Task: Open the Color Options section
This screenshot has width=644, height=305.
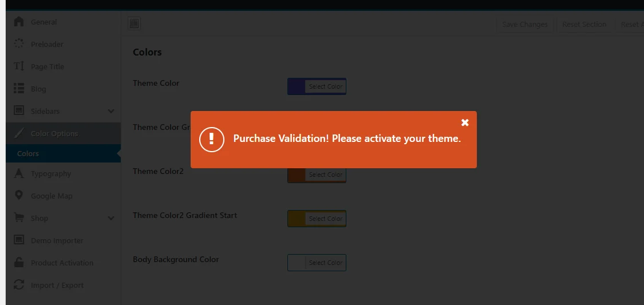Action: pos(63,133)
